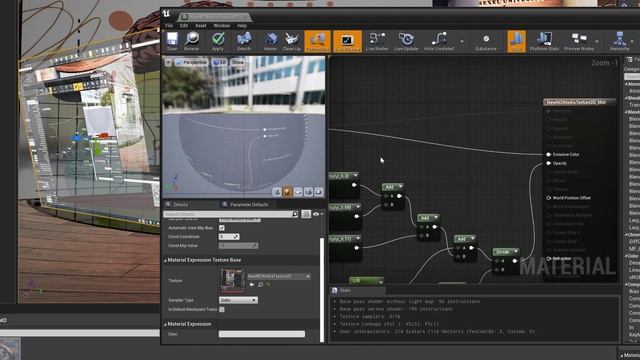Save the material with the Save icon
The height and width of the screenshot is (360, 640).
point(172,41)
